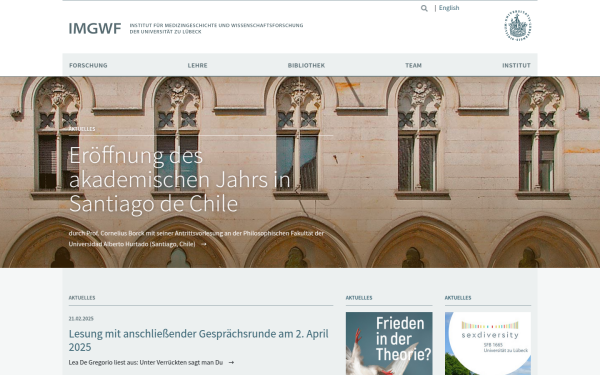Open the Forschung menu
The width and height of the screenshot is (600, 375).
88,65
